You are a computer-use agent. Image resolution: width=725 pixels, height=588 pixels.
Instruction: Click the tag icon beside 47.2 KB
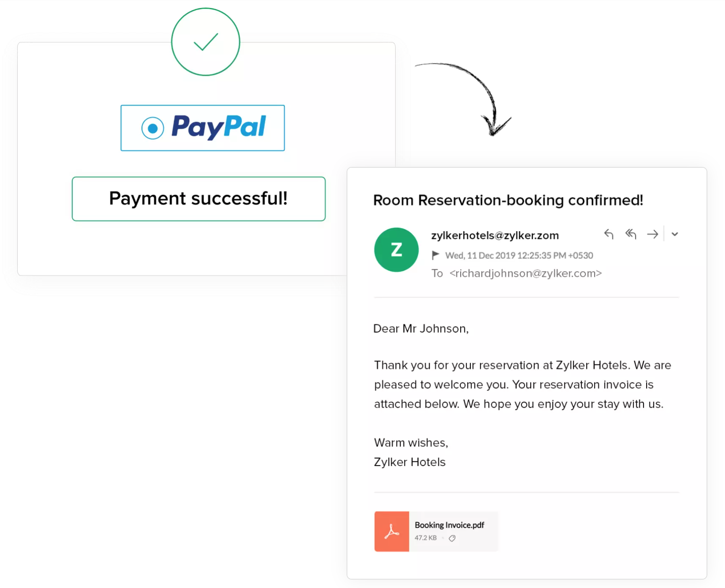(x=452, y=538)
